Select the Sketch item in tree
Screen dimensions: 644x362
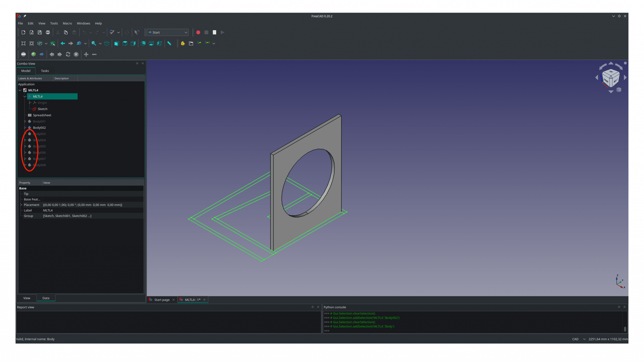tap(42, 109)
